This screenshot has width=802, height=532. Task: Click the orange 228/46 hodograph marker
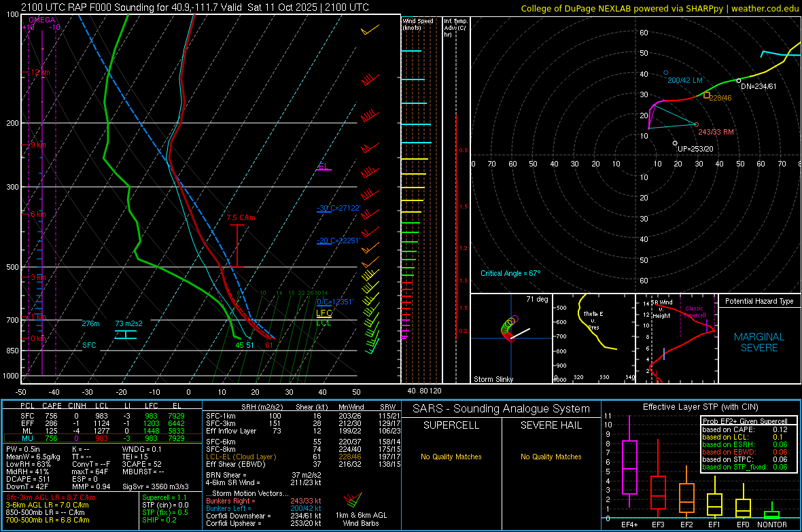tap(720, 98)
